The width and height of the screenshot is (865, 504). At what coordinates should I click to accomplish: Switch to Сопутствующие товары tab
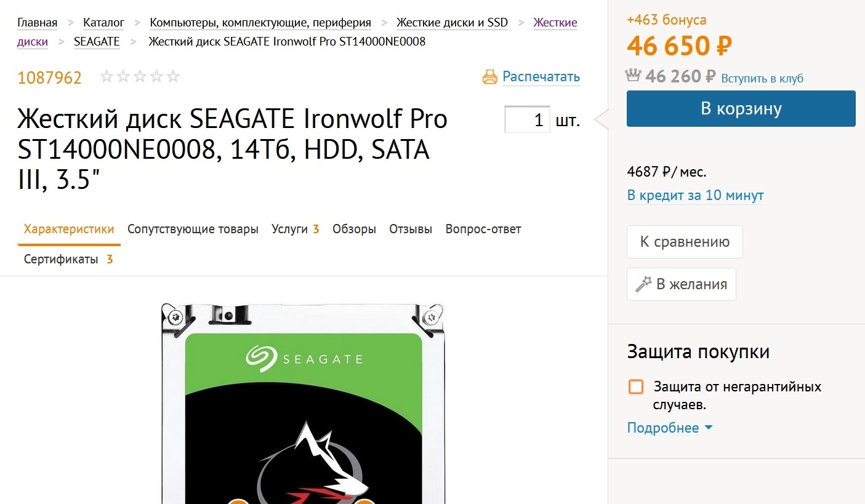(193, 229)
